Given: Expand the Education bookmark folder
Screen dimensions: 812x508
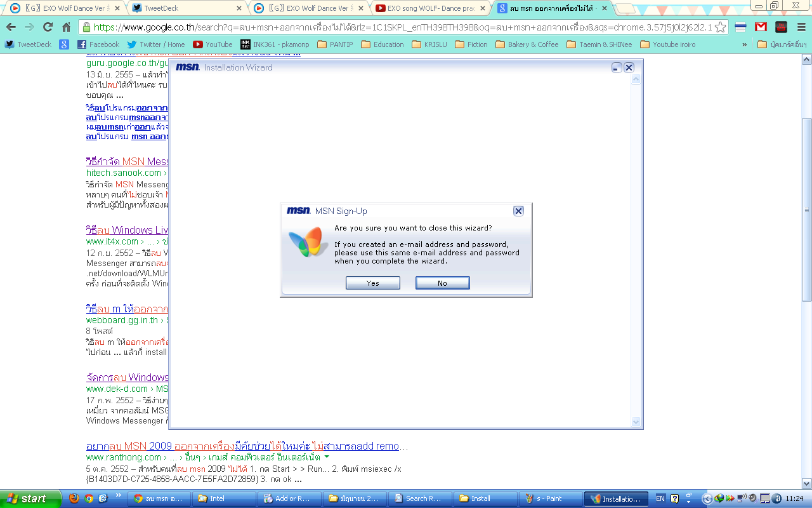Looking at the screenshot, I should 383,44.
